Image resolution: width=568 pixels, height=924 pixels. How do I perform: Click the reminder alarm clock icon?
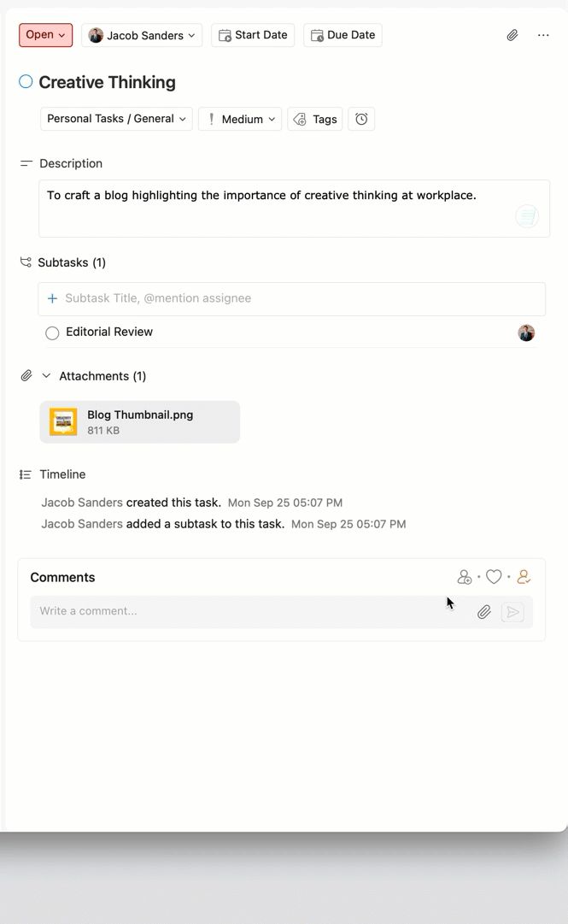coord(361,119)
